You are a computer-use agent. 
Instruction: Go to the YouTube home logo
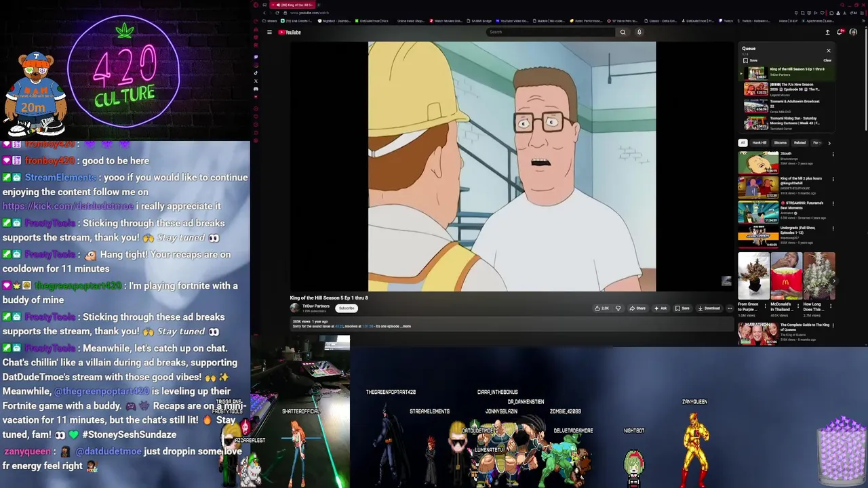click(x=290, y=32)
